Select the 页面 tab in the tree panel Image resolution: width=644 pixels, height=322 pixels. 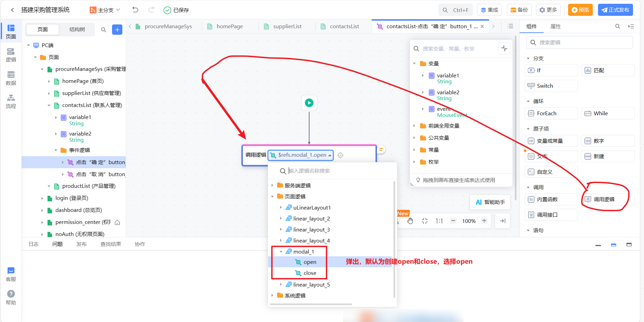tap(43, 30)
